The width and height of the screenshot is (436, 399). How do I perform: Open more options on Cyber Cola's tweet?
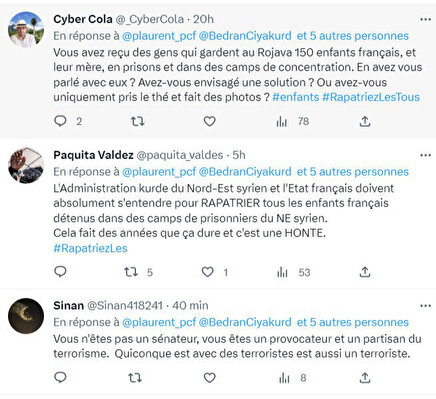point(425,19)
